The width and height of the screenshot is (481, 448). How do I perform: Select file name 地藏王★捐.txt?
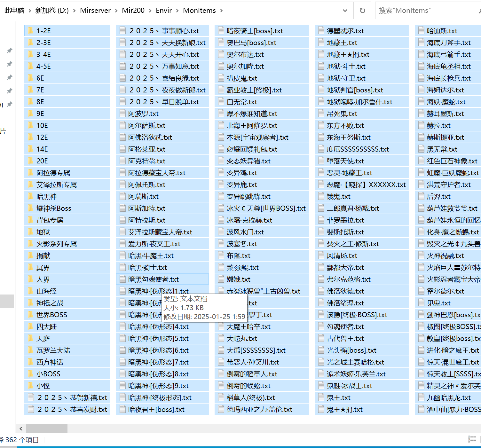tap(348, 54)
